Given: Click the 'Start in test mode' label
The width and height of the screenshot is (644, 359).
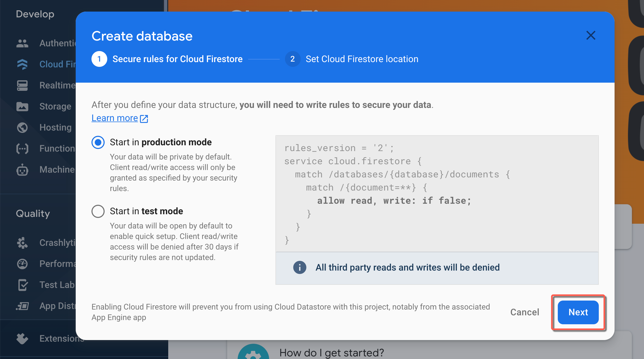Looking at the screenshot, I should click(146, 211).
